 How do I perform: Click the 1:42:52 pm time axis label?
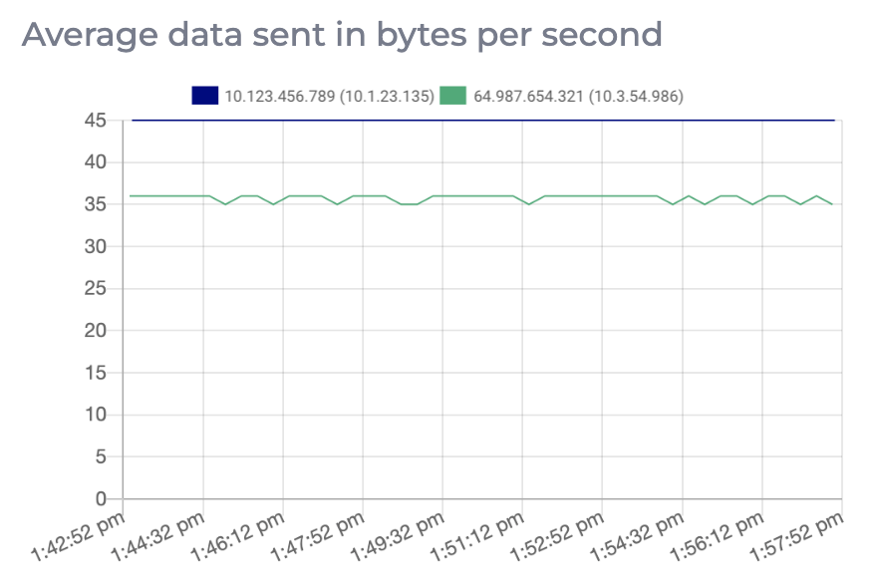pyautogui.click(x=82, y=536)
